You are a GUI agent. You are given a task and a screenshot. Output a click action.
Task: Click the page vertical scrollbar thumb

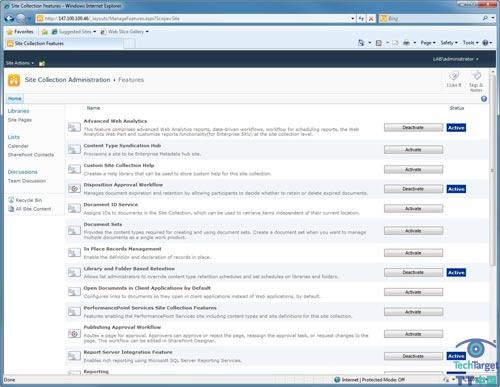pos(492,170)
